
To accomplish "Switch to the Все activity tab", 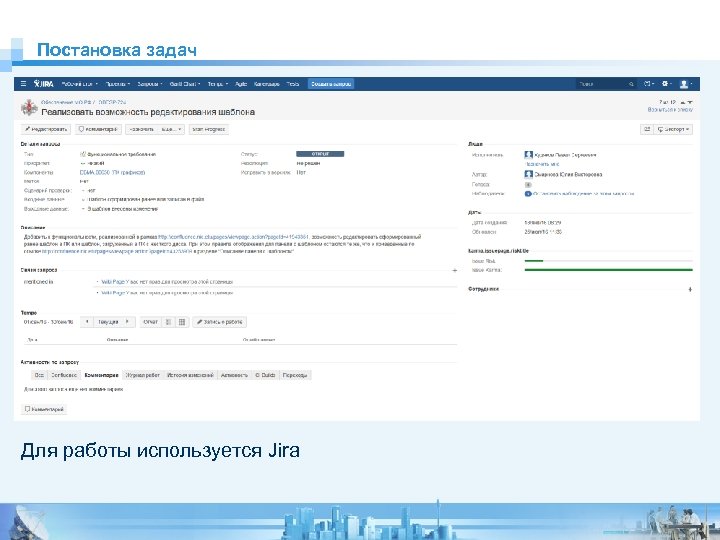I will coord(39,375).
